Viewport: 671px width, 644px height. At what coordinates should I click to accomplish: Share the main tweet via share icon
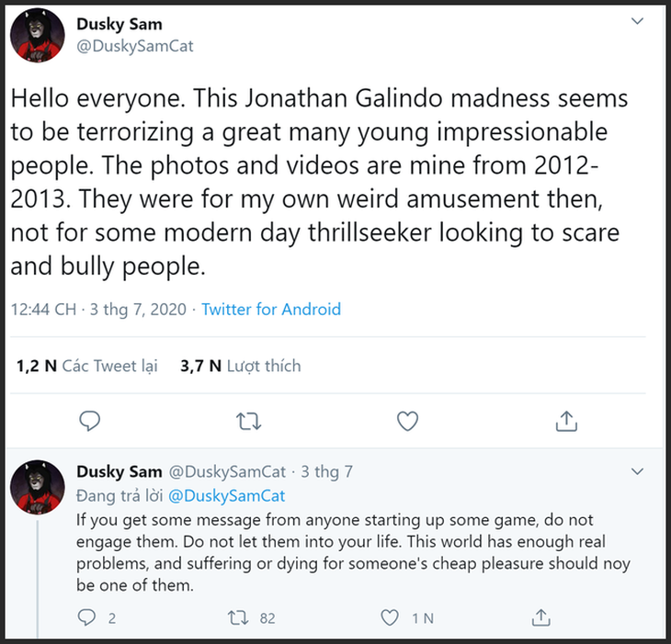click(x=567, y=421)
